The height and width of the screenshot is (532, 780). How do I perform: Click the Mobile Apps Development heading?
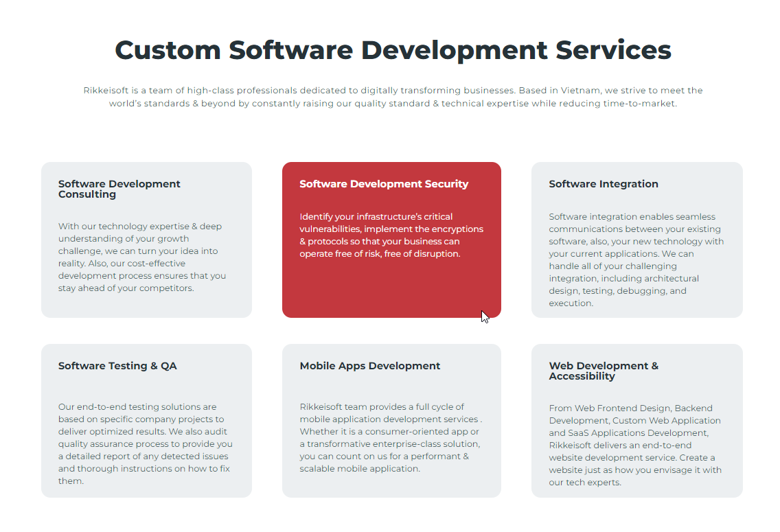pyautogui.click(x=370, y=366)
